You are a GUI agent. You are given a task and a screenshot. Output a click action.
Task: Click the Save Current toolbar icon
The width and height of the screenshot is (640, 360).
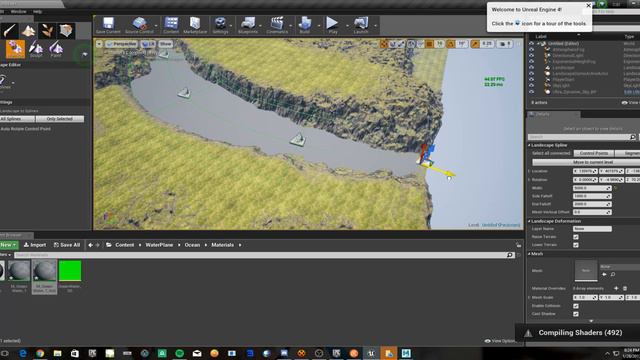pos(108,25)
